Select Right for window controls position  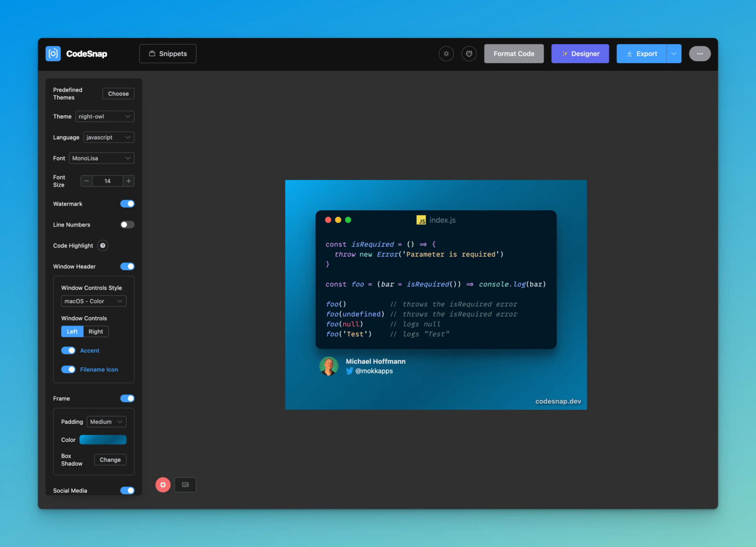point(96,332)
